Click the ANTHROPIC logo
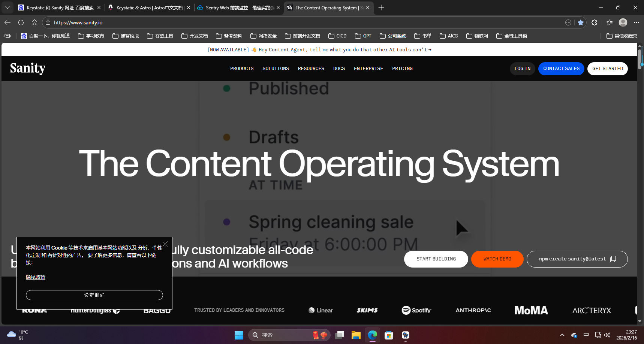The width and height of the screenshot is (644, 344). 473,310
